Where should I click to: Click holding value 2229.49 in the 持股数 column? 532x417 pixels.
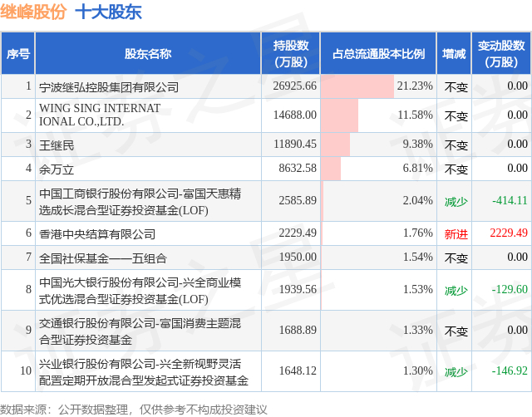tap(298, 233)
